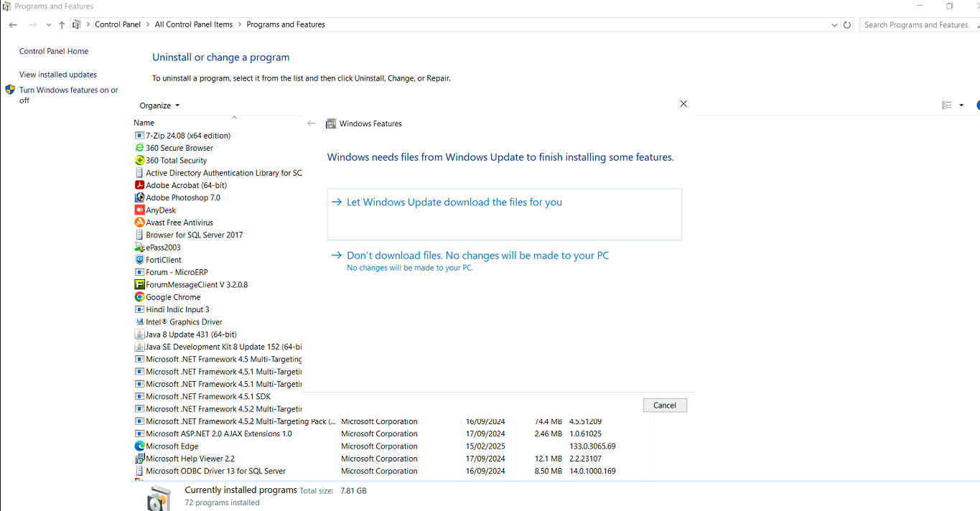Click the Microsoft Help Viewer 2.2 icon
Image resolution: width=980 pixels, height=511 pixels.
[x=139, y=459]
